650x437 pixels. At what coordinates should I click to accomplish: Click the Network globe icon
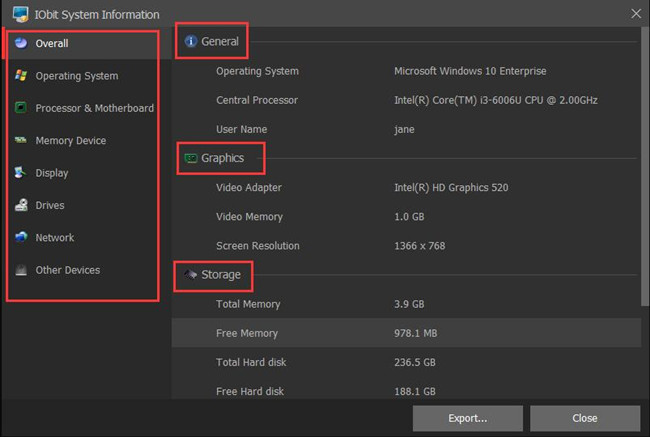coord(21,237)
